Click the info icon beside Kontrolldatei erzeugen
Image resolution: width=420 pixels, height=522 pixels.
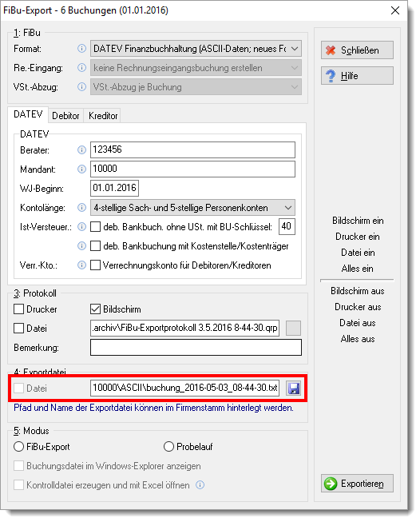click(x=200, y=485)
